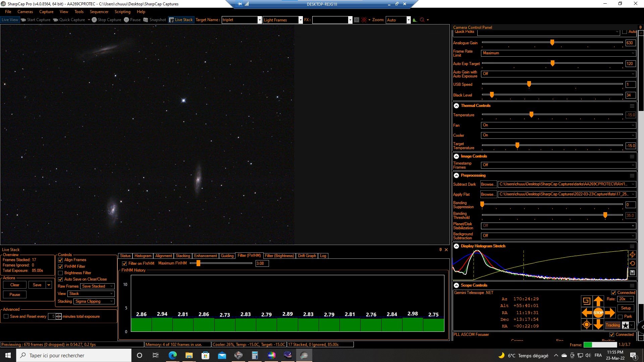The height and width of the screenshot is (362, 644).
Task: Click the green histogram toolbar icon
Action: [x=415, y=20]
